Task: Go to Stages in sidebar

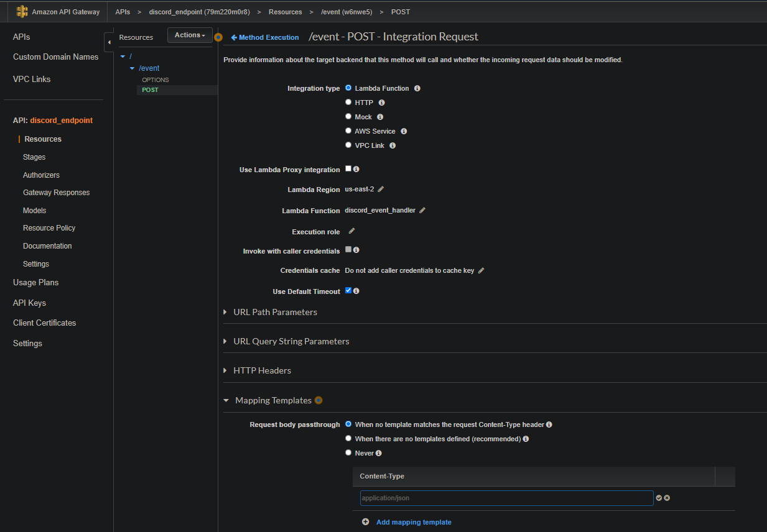Action: (34, 157)
